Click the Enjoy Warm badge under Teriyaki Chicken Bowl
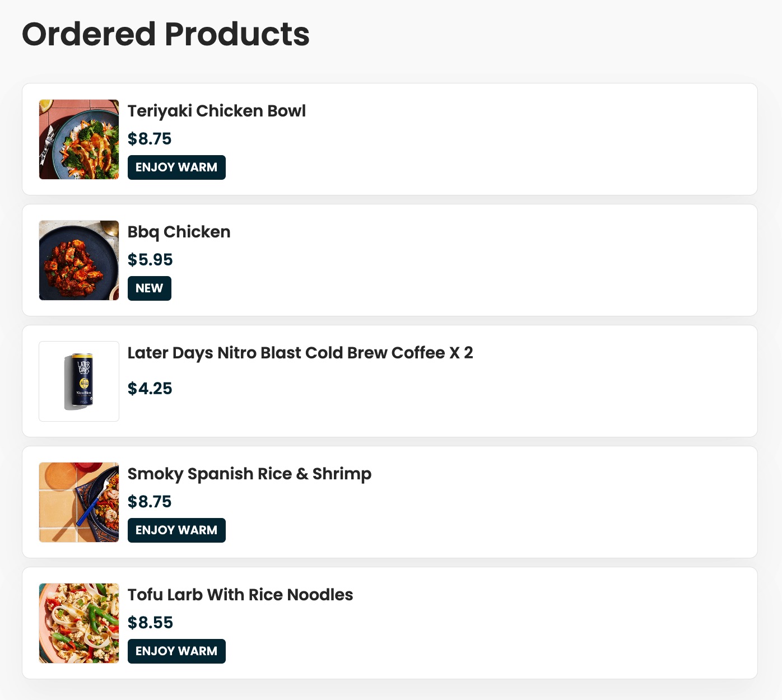The width and height of the screenshot is (782, 700). 176,167
